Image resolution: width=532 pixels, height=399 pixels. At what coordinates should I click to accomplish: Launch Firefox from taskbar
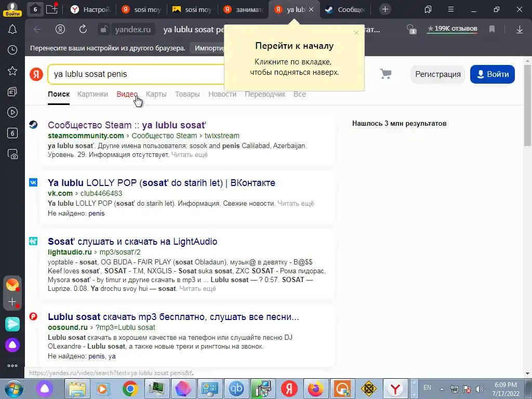[x=315, y=389]
